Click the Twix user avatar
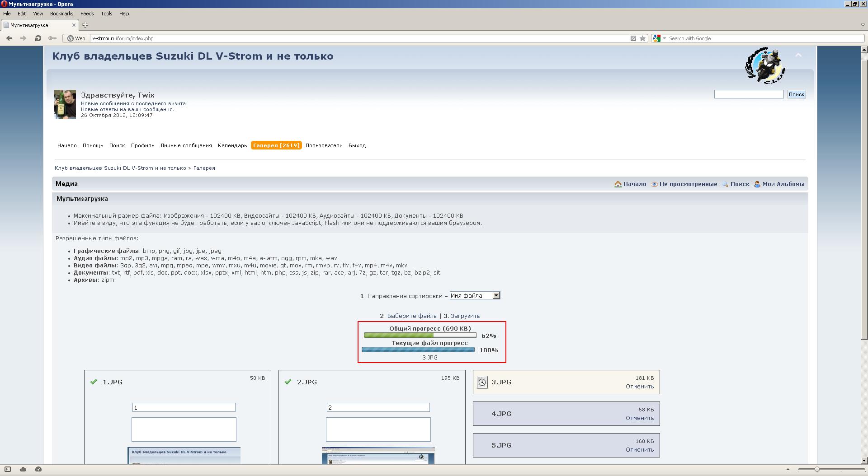 (x=65, y=104)
